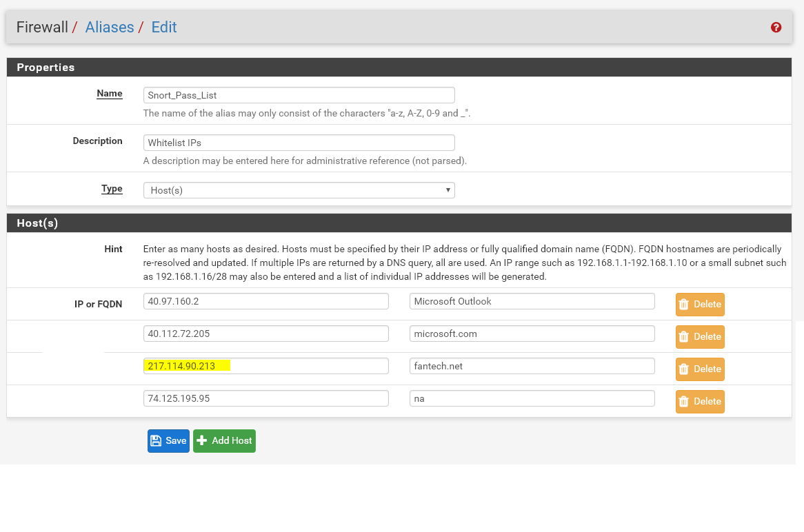804x532 pixels.
Task: Click the Description field with Whitelist IPs
Action: click(299, 143)
